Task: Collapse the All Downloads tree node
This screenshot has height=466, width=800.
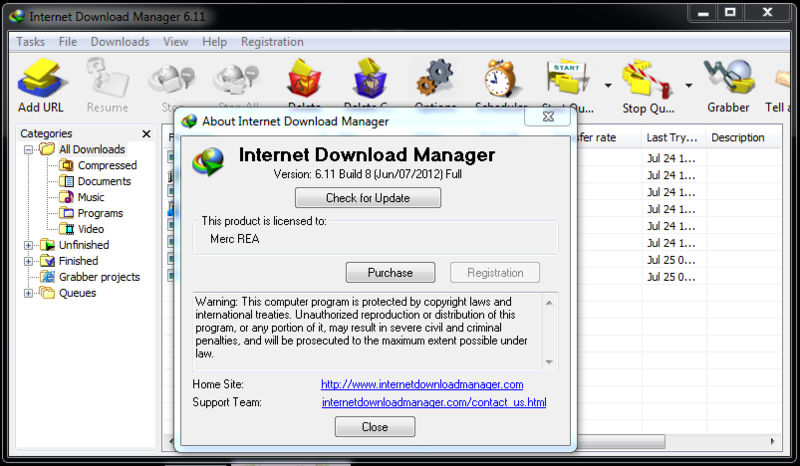Action: tap(29, 150)
